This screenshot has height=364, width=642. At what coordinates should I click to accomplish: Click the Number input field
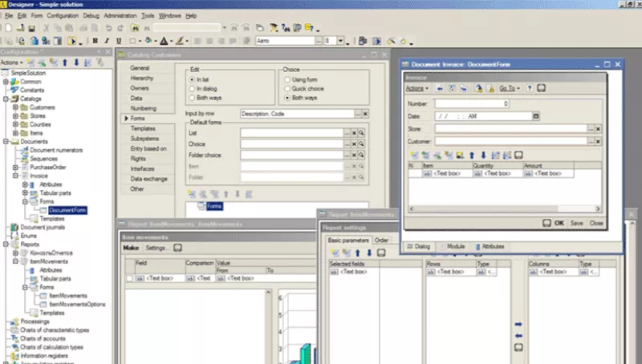click(x=472, y=104)
